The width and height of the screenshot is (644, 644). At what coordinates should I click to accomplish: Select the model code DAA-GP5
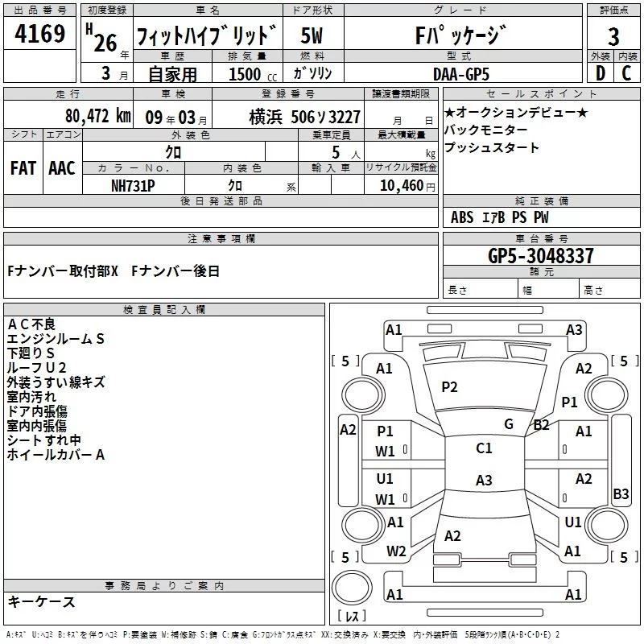pyautogui.click(x=461, y=74)
